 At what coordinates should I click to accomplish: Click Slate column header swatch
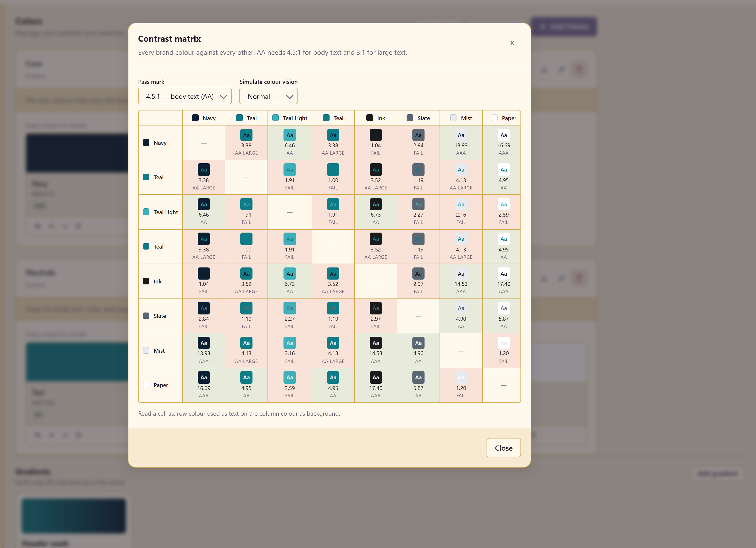(410, 118)
